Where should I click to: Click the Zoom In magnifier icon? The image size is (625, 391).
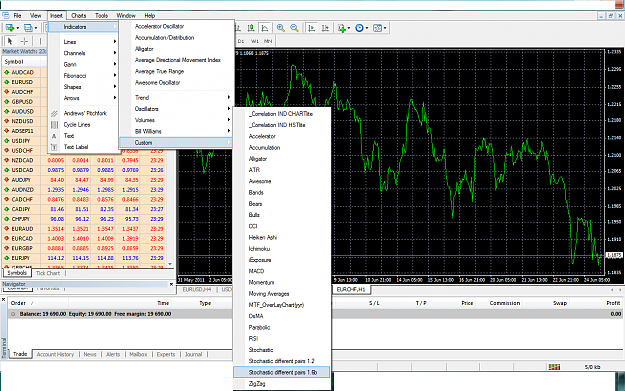(281, 28)
